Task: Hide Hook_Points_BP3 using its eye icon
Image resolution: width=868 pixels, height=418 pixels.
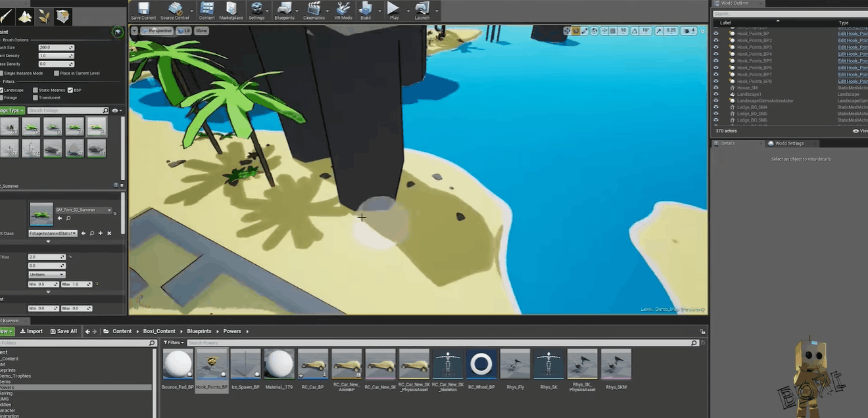Action: (x=716, y=47)
